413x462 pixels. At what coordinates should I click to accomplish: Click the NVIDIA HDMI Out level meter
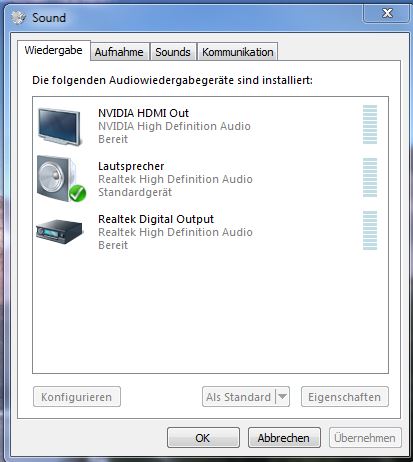click(370, 125)
